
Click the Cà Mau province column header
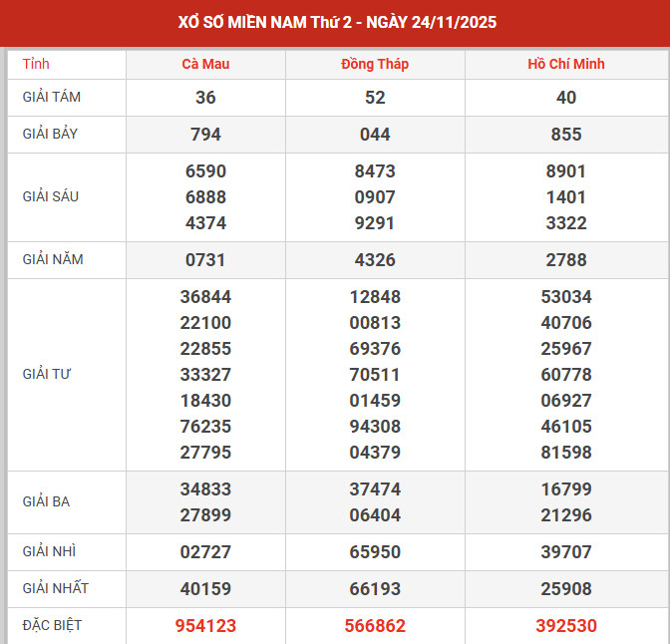tap(205, 64)
